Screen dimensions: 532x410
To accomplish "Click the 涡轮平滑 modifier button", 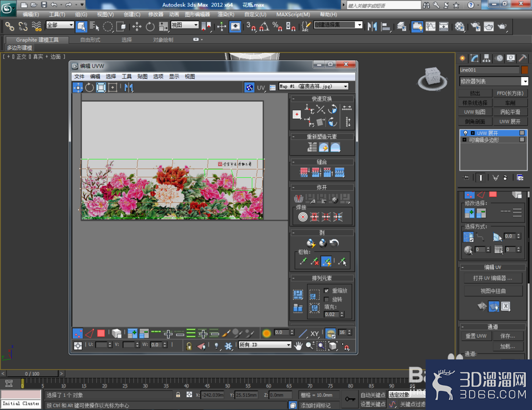I will point(510,112).
